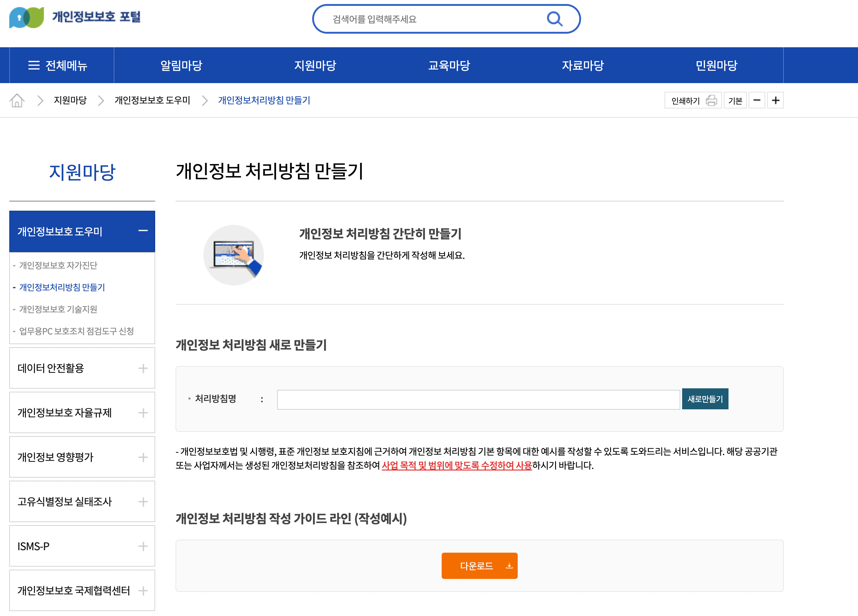Expand the 개인정보보호 자율규제 section
The width and height of the screenshot is (858, 616).
pyautogui.click(x=143, y=413)
